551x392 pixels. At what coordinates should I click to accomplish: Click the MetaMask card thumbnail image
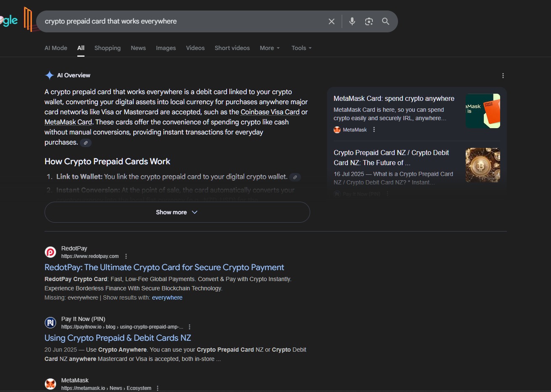click(x=483, y=111)
